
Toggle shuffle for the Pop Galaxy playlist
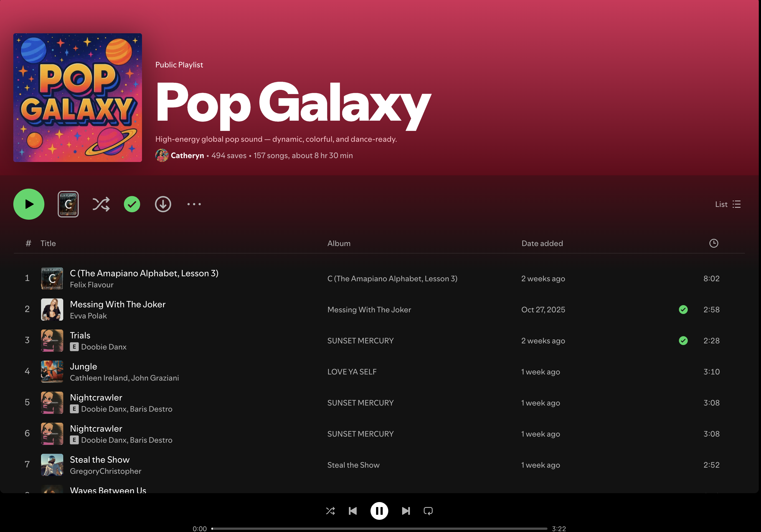click(x=101, y=204)
